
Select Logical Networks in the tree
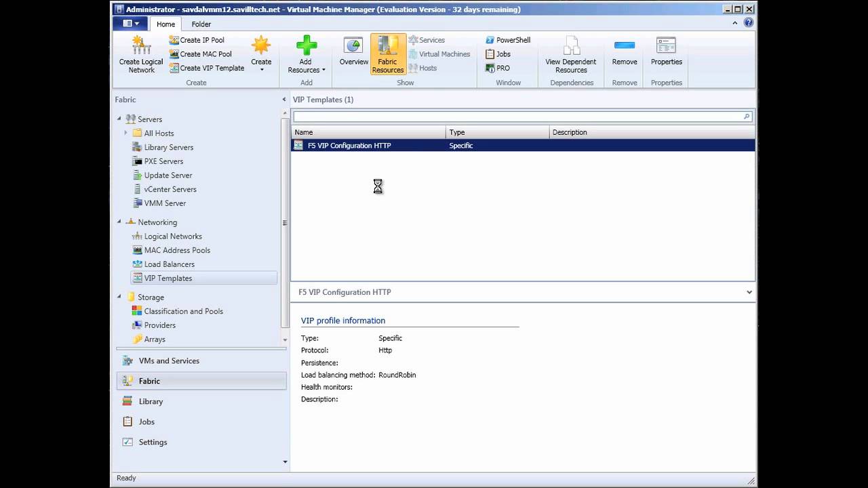point(172,237)
